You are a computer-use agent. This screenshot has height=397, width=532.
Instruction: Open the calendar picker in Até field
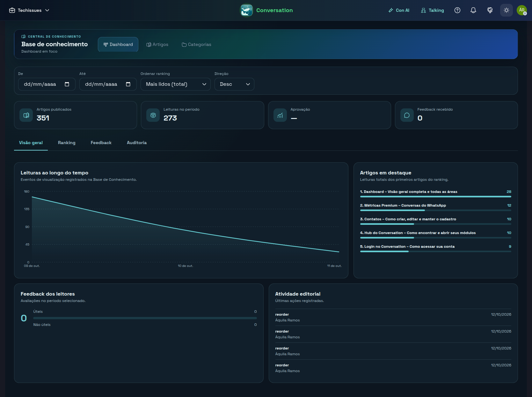[x=128, y=84]
